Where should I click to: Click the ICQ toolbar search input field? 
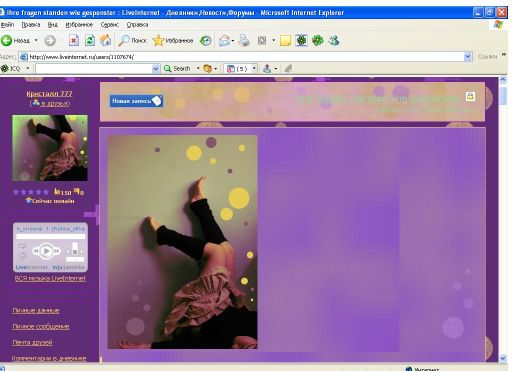94,69
